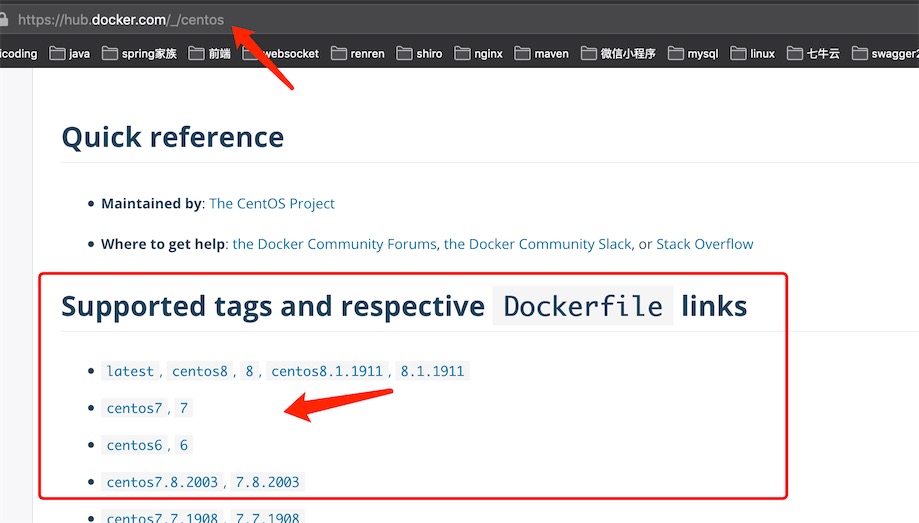Screen dimensions: 919x523
Task: Open the Stack Overflow link
Action: 704,244
